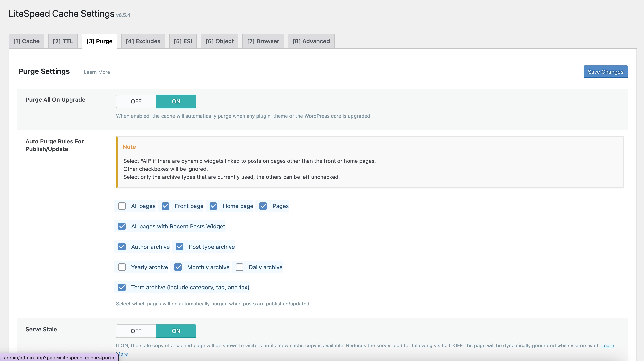Turn ON Purge All On Upgrade
This screenshot has height=361, width=644.
[x=176, y=101]
